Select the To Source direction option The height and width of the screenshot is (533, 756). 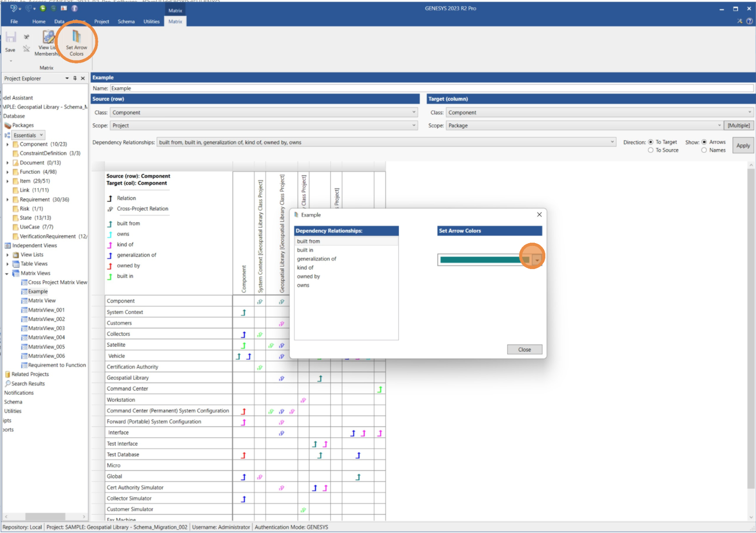pos(651,150)
